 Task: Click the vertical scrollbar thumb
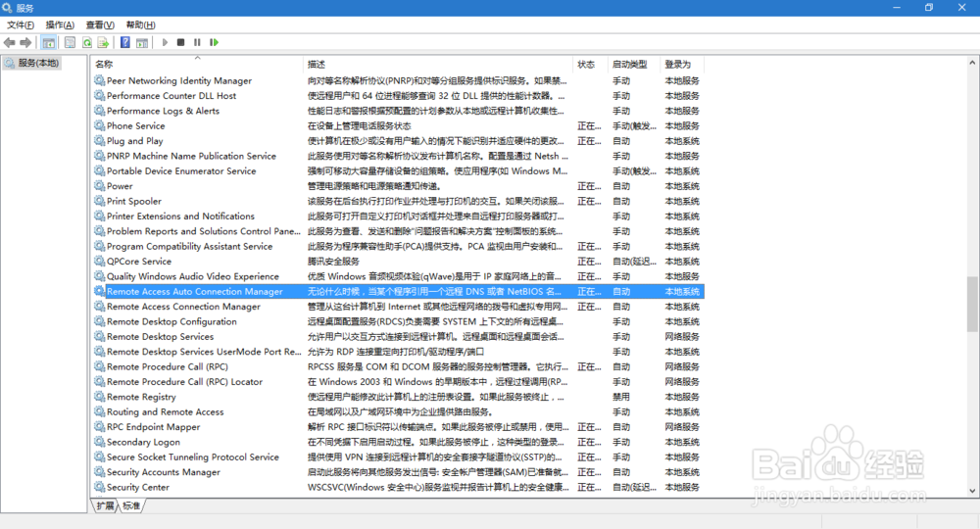(x=972, y=304)
